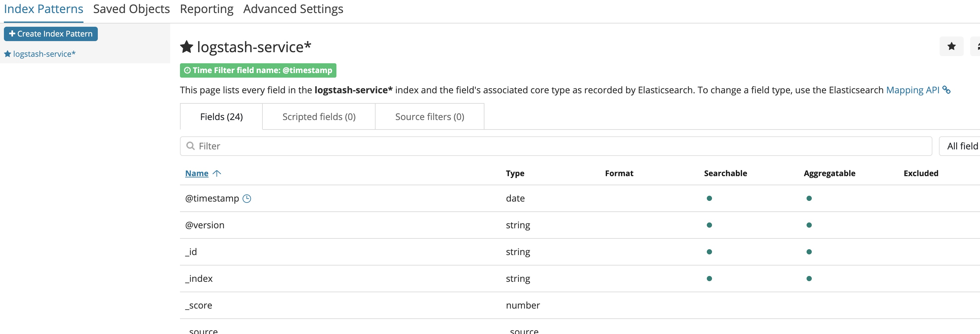This screenshot has height=334, width=980.
Task: Go to the Reporting section
Action: coord(207,9)
